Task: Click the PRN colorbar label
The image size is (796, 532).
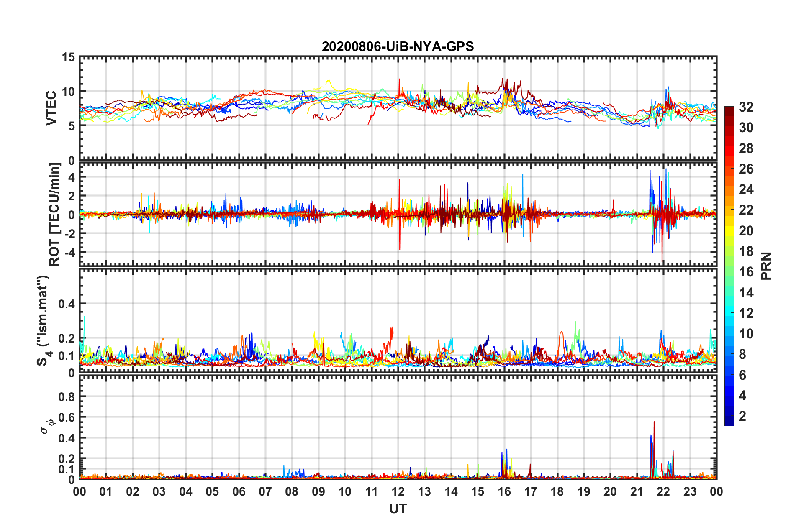Action: pos(766,266)
